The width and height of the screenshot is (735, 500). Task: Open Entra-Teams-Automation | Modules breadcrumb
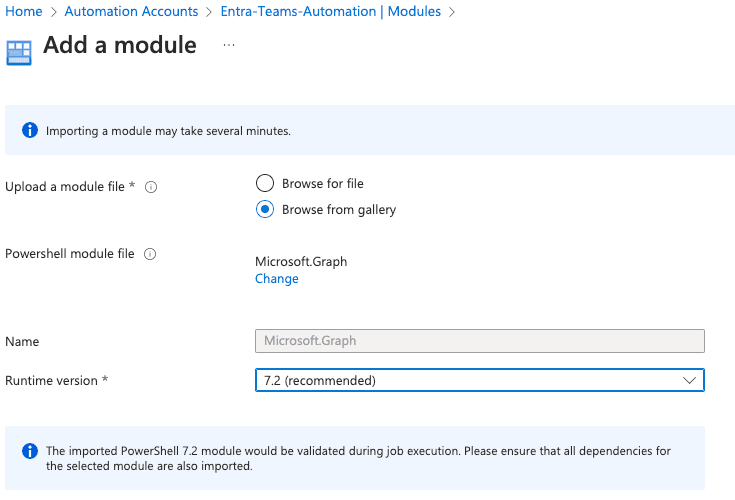[330, 11]
